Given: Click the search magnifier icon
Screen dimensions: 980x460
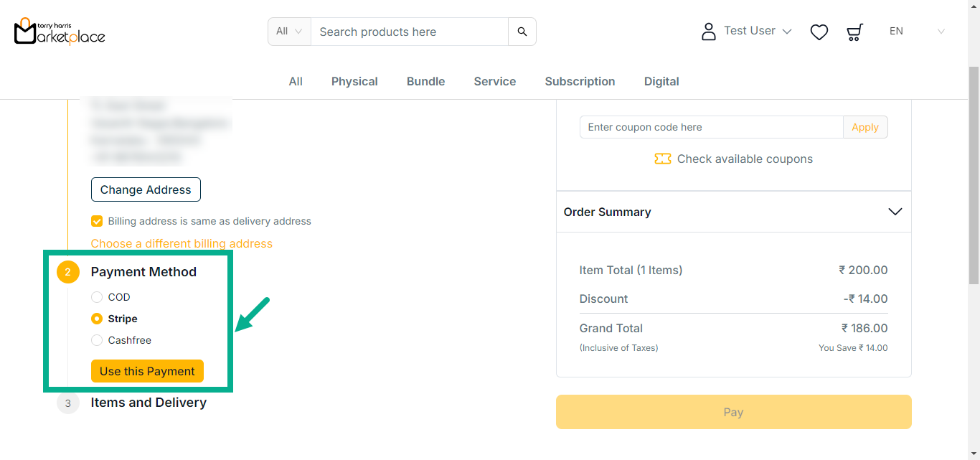Looking at the screenshot, I should pos(522,32).
